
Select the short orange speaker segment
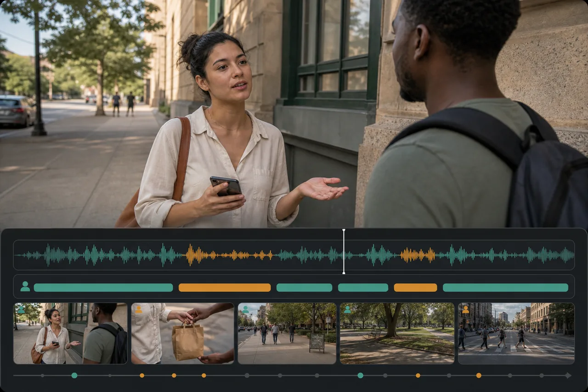[x=415, y=288]
